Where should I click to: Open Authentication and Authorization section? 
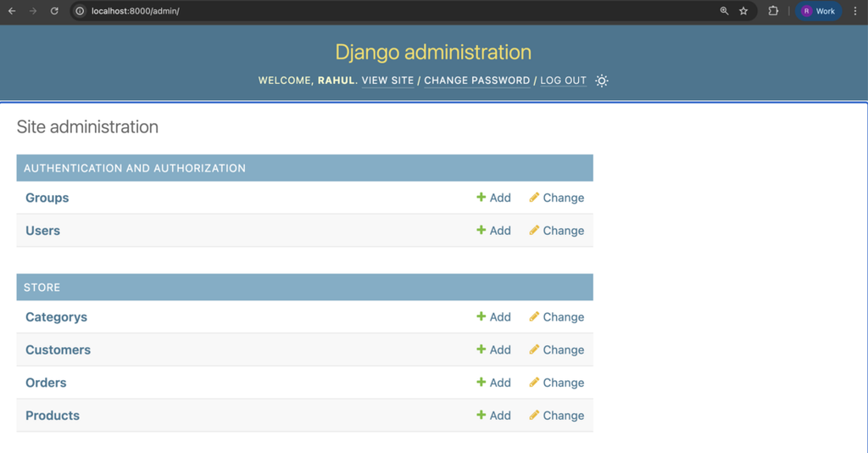[135, 168]
